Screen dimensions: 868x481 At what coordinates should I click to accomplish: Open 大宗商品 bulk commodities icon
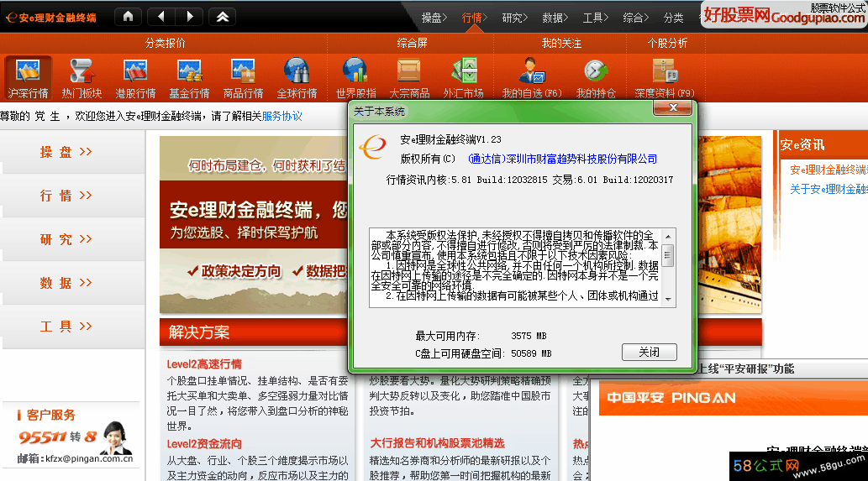point(409,78)
